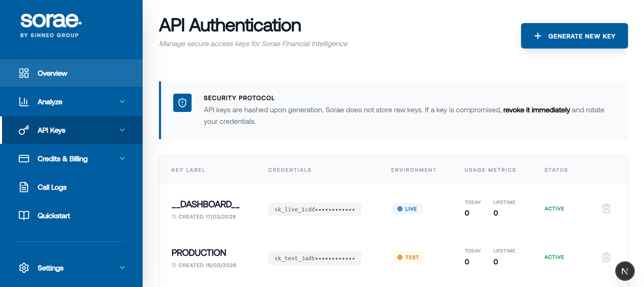The image size is (644, 287).
Task: Collapse the API Keys chevron
Action: click(122, 130)
